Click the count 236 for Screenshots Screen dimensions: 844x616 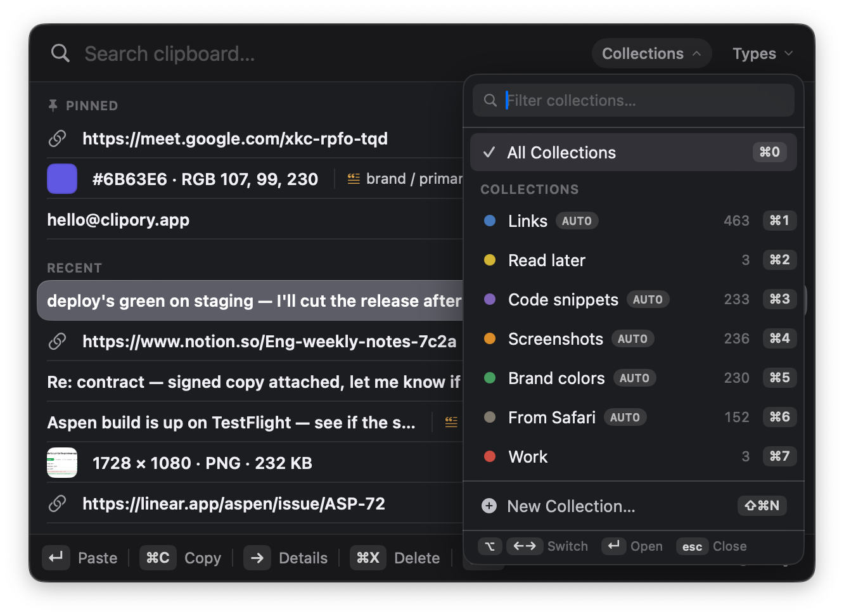click(x=736, y=338)
